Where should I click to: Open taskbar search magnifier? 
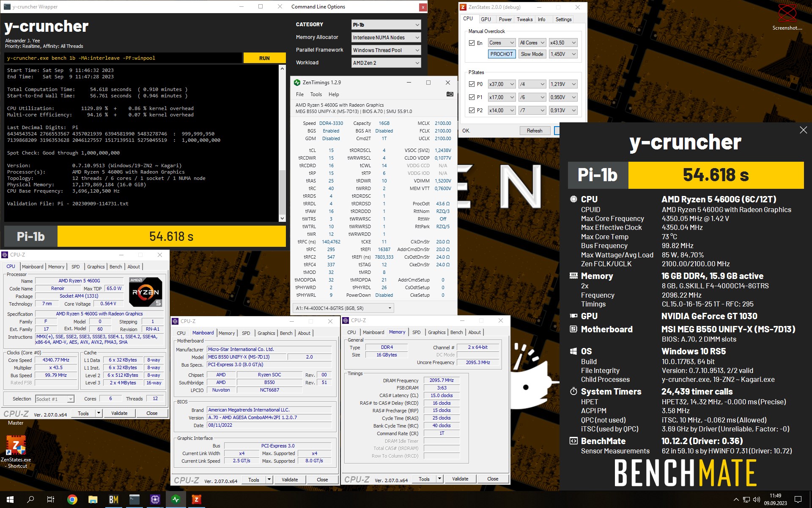tap(30, 500)
